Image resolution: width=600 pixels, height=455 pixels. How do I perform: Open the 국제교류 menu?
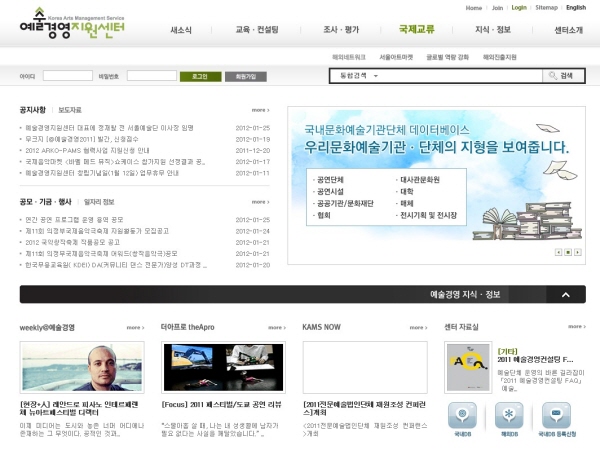tap(416, 29)
